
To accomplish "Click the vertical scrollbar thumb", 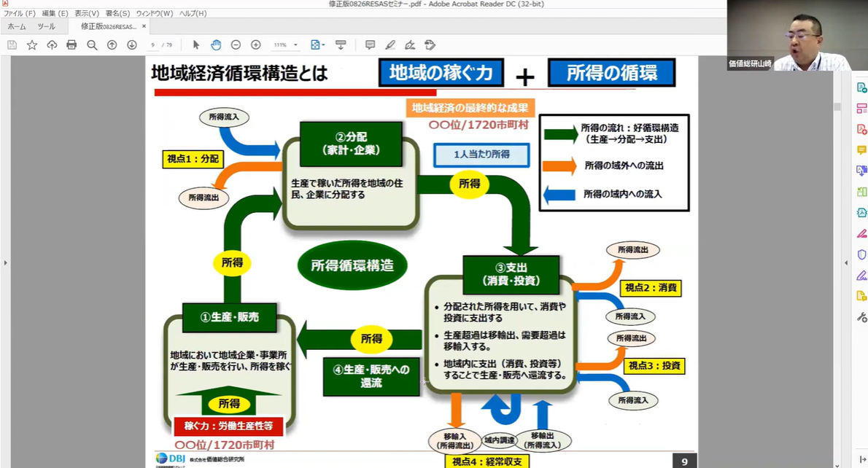I will click(837, 106).
